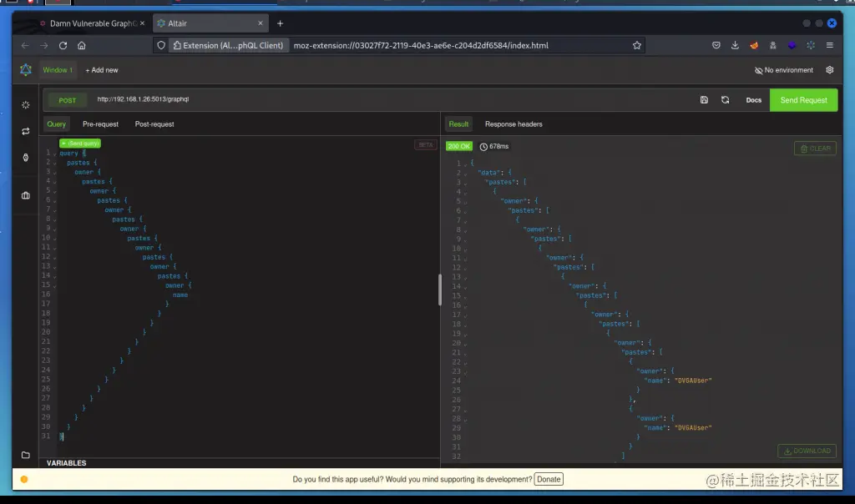The height and width of the screenshot is (504, 855).
Task: Expand the VARIABLES panel
Action: (x=67, y=463)
